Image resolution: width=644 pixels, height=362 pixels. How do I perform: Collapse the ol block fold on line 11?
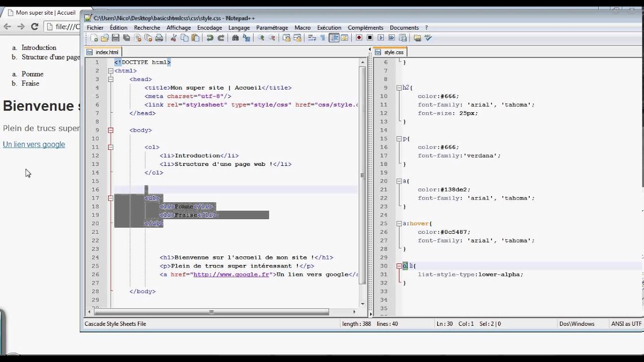(111, 147)
